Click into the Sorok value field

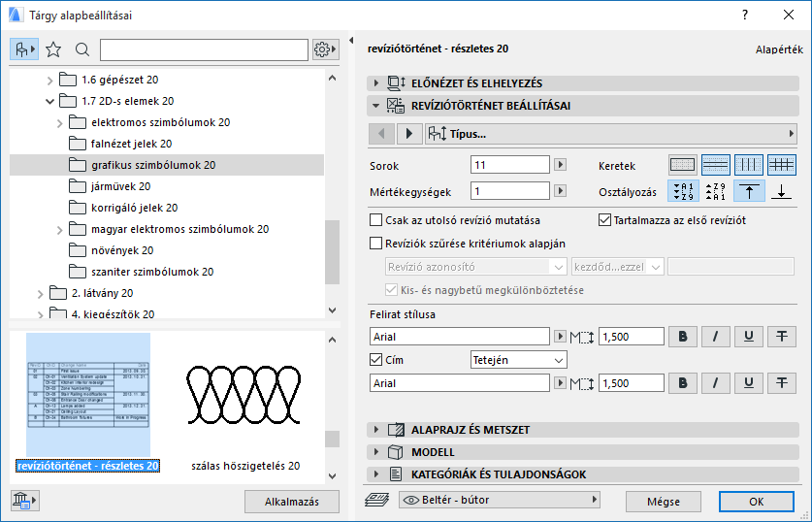pyautogui.click(x=509, y=165)
